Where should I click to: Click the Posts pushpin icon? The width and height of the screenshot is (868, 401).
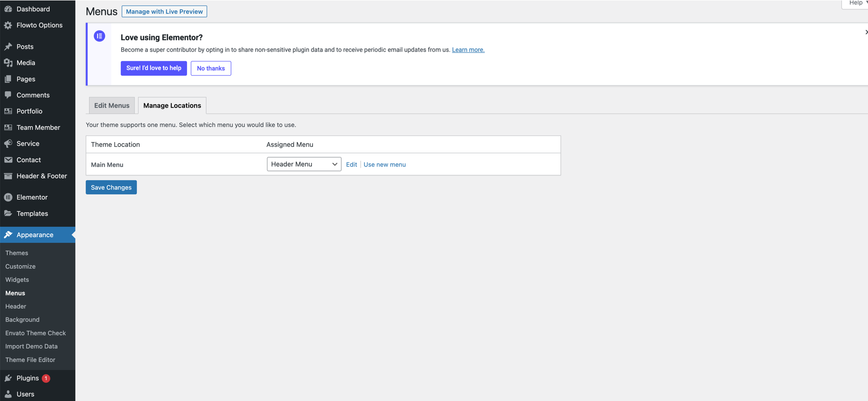[x=8, y=46]
